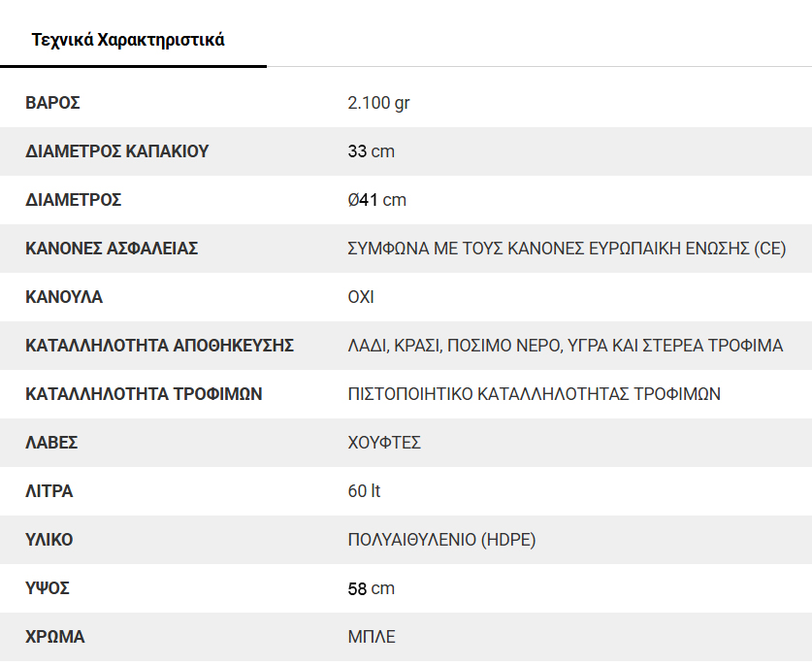Click the ΚΑΤΑΛΛΗΛΟΤΗΤΑ ΑΠΟΘΗΚΕΥΣΗΣ label
This screenshot has height=666, width=812.
(x=159, y=346)
